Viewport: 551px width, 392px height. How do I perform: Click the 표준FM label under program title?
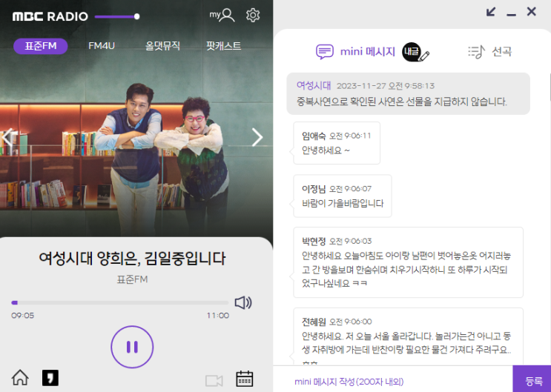[132, 279]
